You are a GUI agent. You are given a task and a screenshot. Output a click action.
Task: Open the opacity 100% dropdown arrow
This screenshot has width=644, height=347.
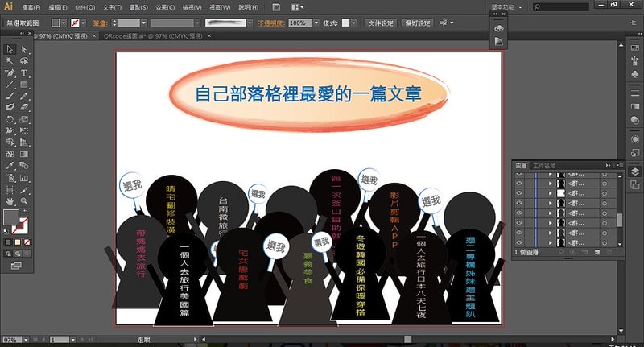pos(316,23)
